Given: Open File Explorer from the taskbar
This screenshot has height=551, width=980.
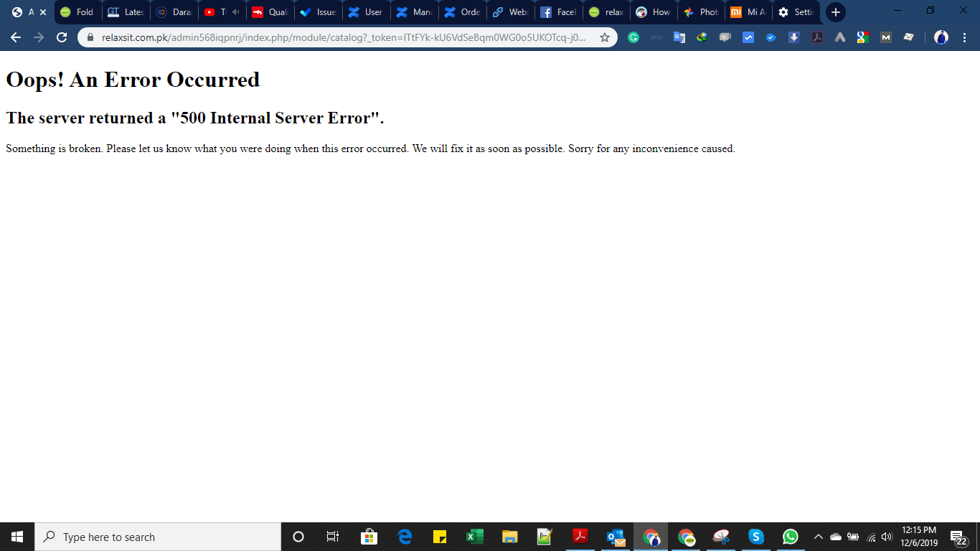Looking at the screenshot, I should pyautogui.click(x=510, y=537).
